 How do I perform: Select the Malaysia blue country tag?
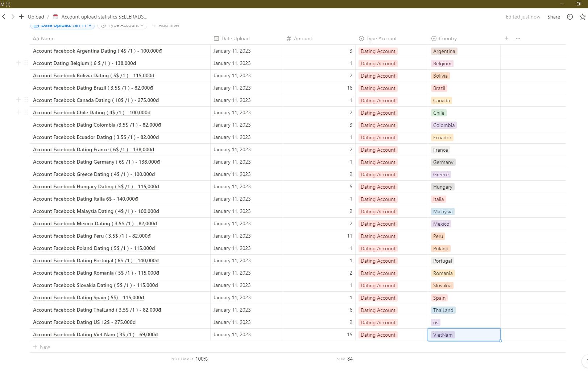443,211
